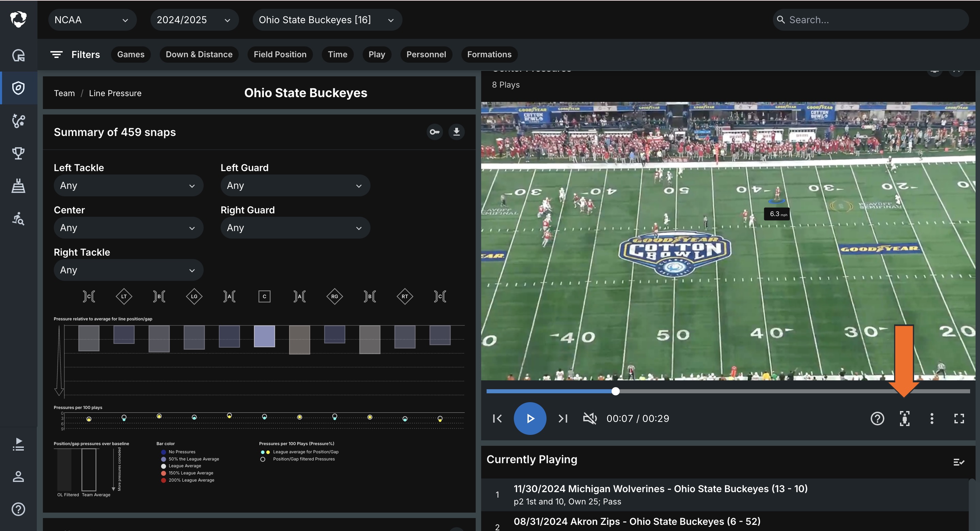Click the video frame
This screenshot has height=531, width=980.
728,241
